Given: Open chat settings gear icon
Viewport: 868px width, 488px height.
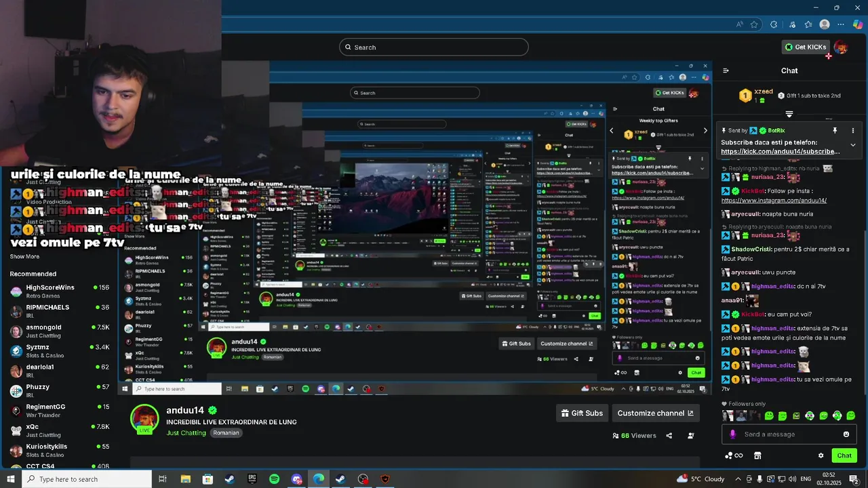Looking at the screenshot, I should (821, 455).
